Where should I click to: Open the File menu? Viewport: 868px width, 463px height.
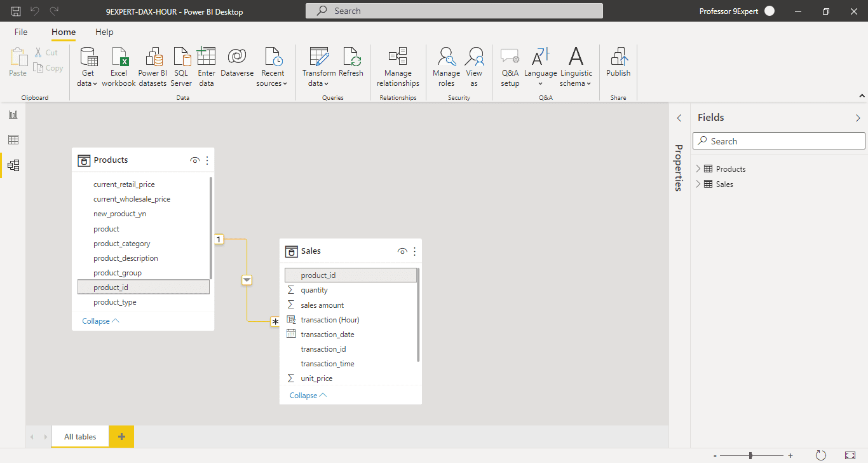coord(21,32)
